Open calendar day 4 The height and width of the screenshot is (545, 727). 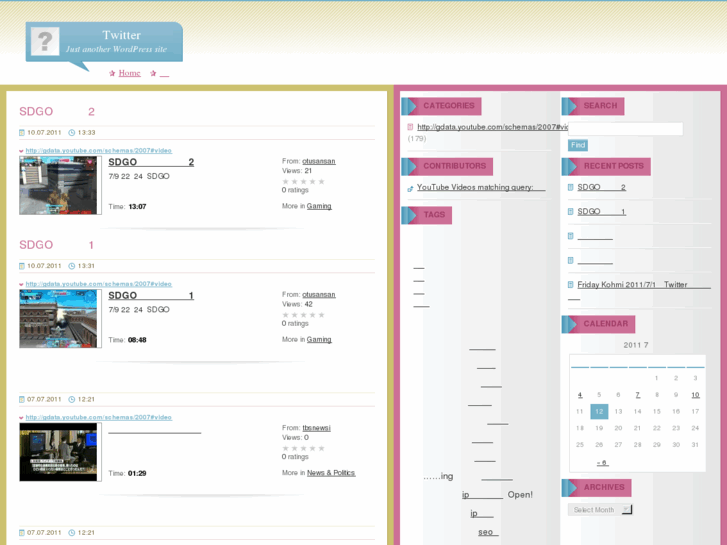(x=580, y=395)
